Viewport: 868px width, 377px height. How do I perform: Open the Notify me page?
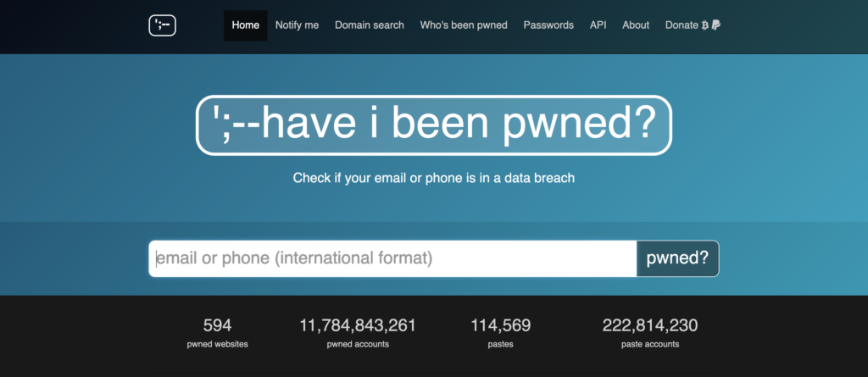pos(297,25)
